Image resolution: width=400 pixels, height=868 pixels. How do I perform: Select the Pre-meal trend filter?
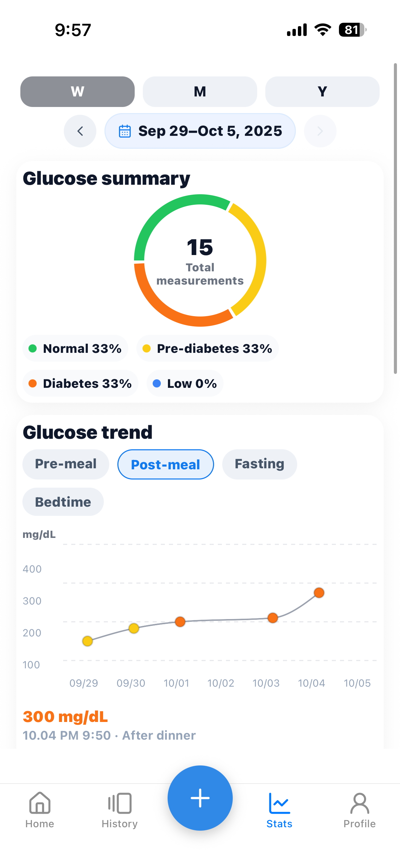66,464
